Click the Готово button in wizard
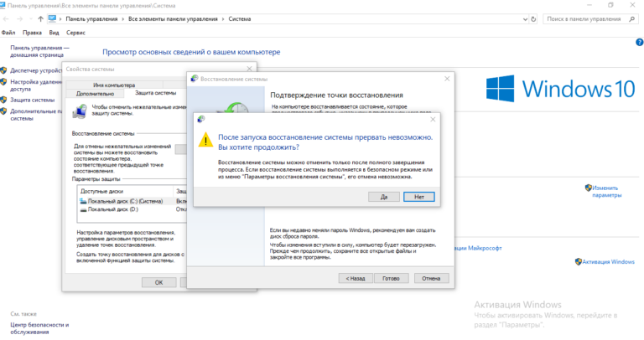644x340 pixels. 391,277
